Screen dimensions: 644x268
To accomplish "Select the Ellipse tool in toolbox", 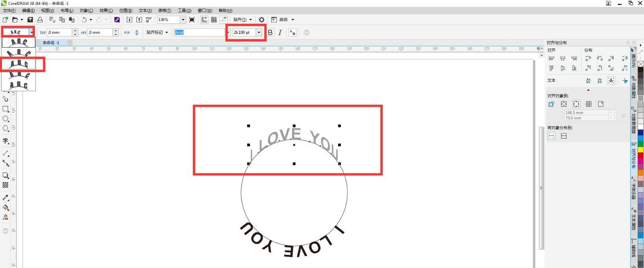I will [x=6, y=119].
